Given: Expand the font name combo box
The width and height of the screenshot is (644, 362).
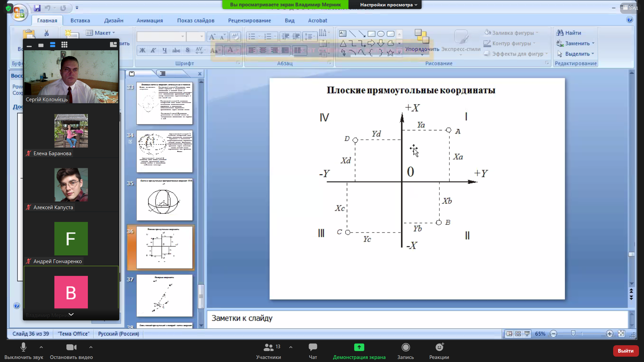Looking at the screenshot, I should tap(182, 36).
